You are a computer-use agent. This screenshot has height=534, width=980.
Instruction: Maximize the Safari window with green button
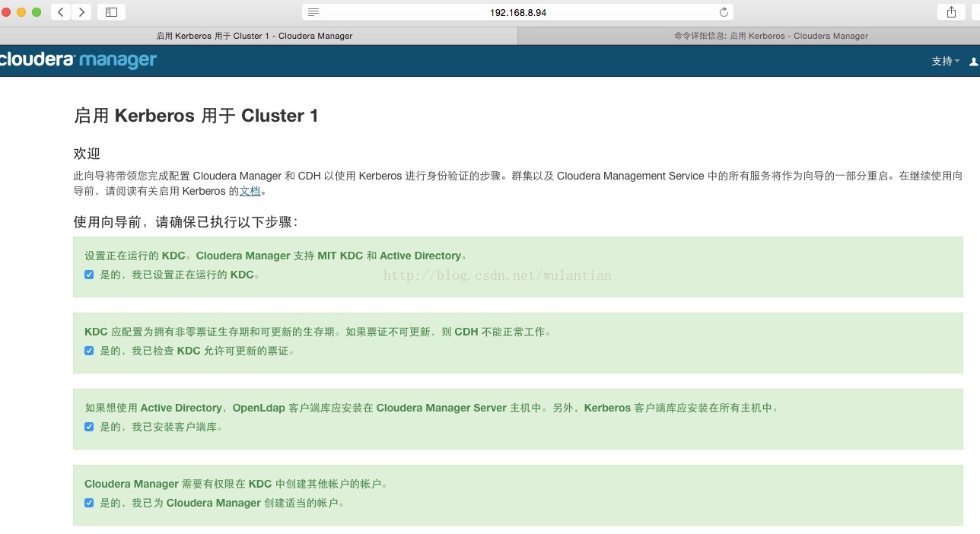point(36,12)
